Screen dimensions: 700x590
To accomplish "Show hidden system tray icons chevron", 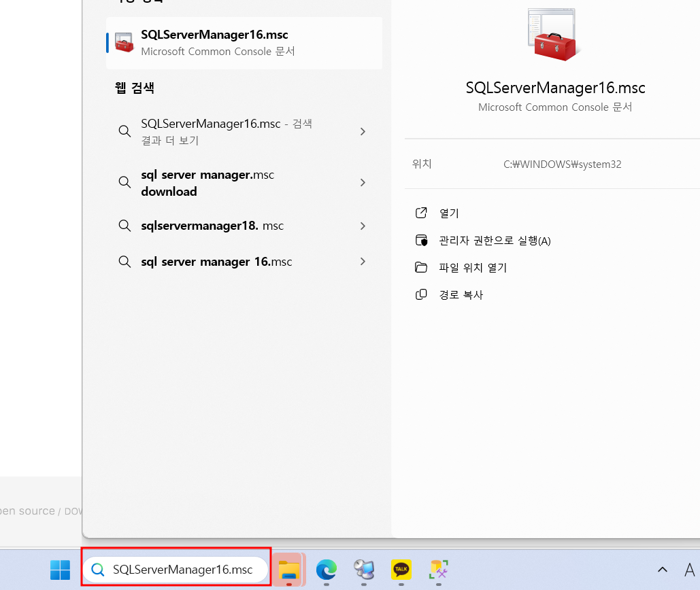I will click(x=663, y=570).
